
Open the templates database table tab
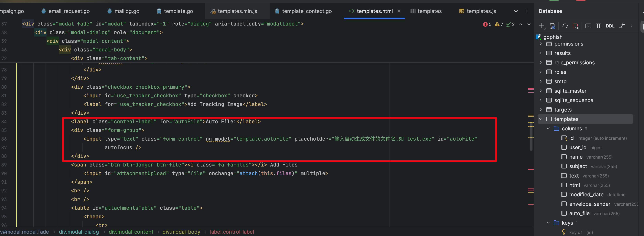426,11
